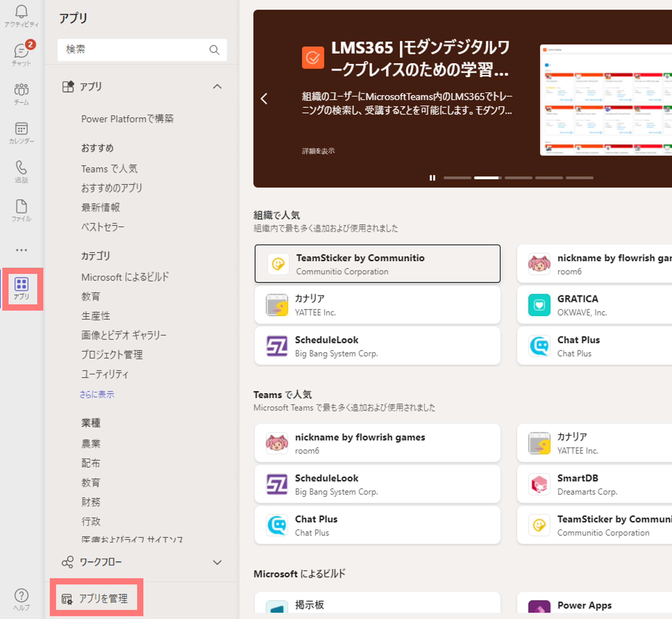672x619 pixels.
Task: Open アプリを管理 at the bottom
Action: [x=95, y=598]
